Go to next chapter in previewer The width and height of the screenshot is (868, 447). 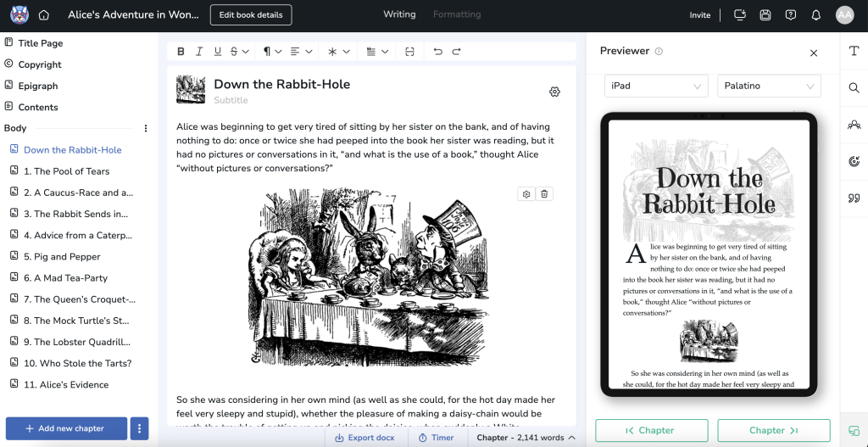tap(773, 431)
